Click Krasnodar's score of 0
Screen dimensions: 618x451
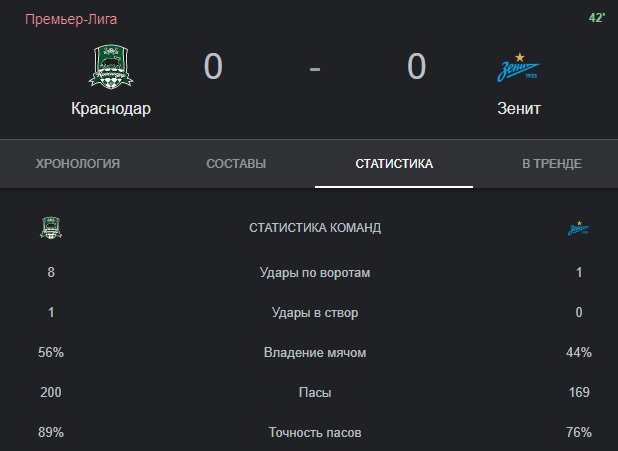213,66
